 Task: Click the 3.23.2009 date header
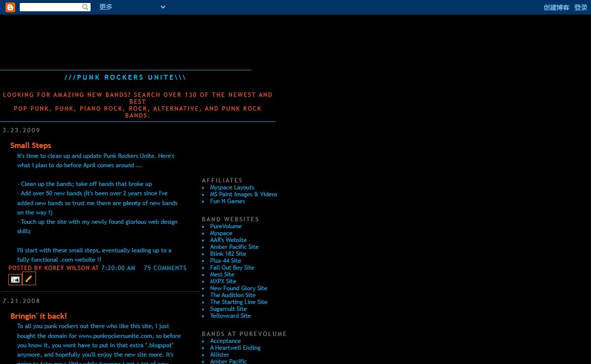(21, 130)
